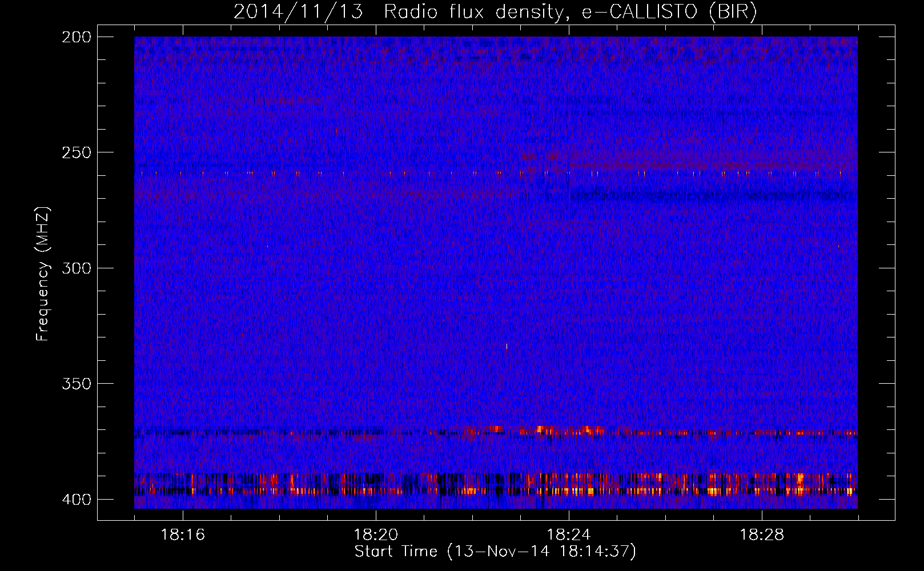Click the 350 frequency tick label
The height and width of the screenshot is (571, 924).
(x=77, y=383)
